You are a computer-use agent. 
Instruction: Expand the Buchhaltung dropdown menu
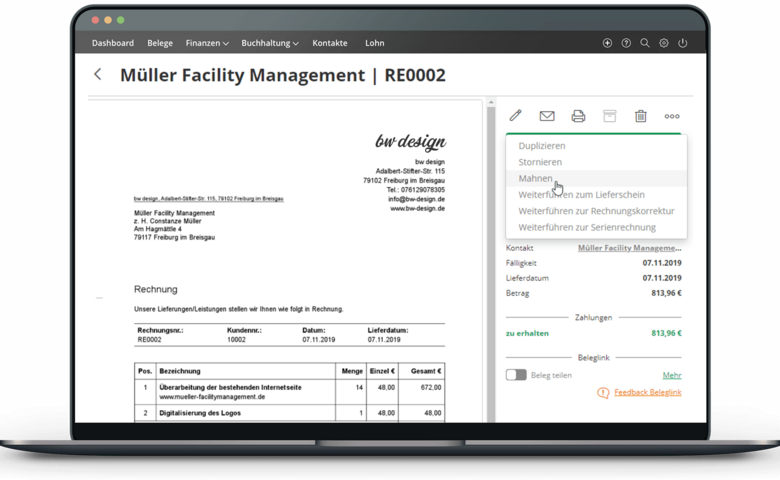coord(270,44)
